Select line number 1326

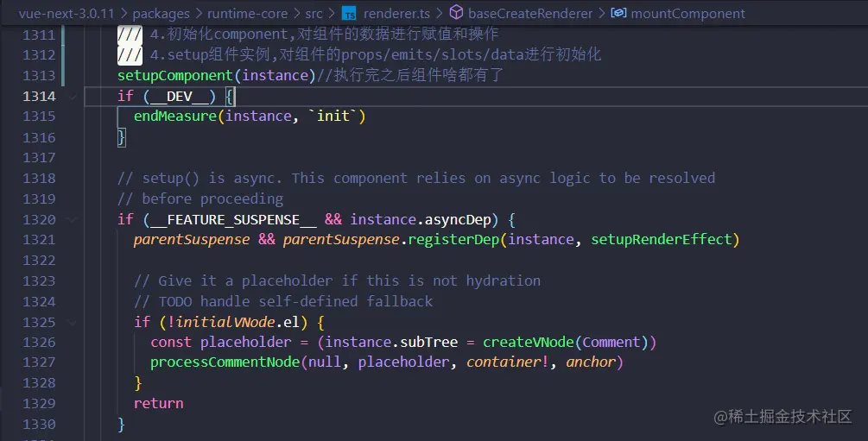[x=39, y=343]
